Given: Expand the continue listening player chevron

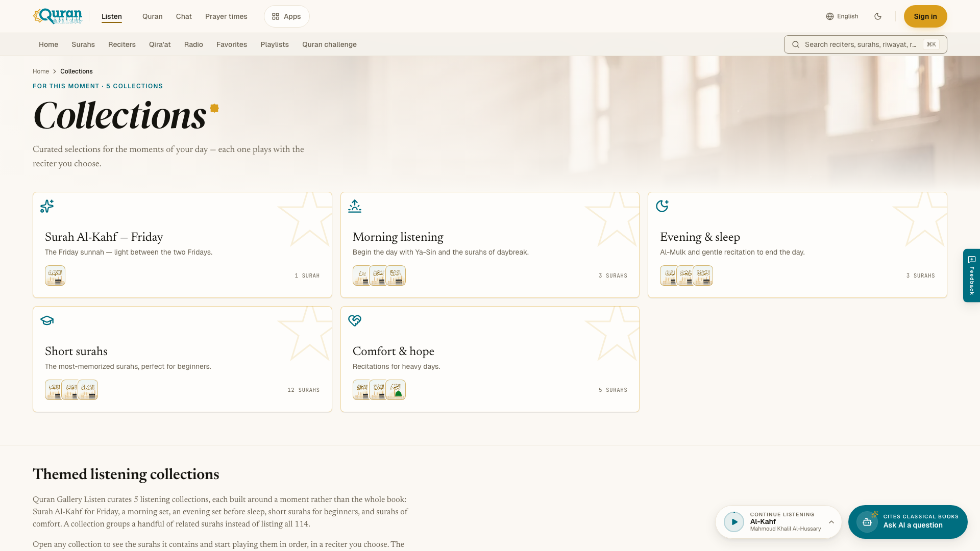Looking at the screenshot, I should click(831, 522).
